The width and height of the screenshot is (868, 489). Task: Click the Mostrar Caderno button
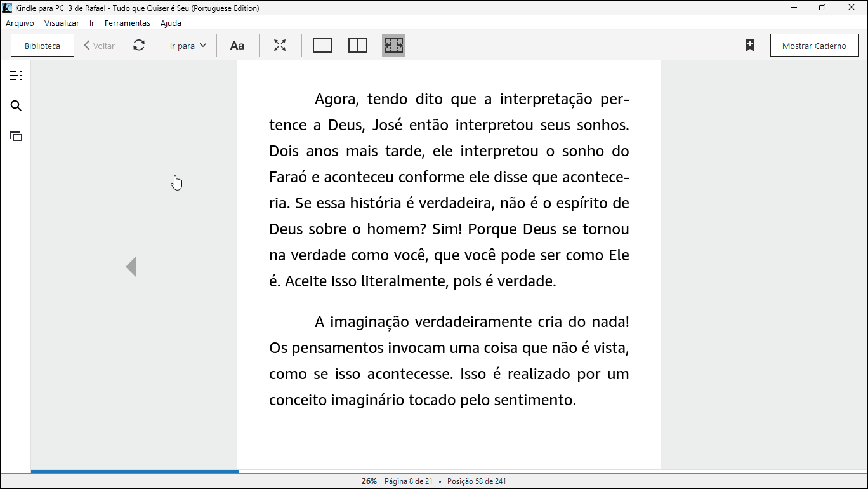click(x=814, y=46)
